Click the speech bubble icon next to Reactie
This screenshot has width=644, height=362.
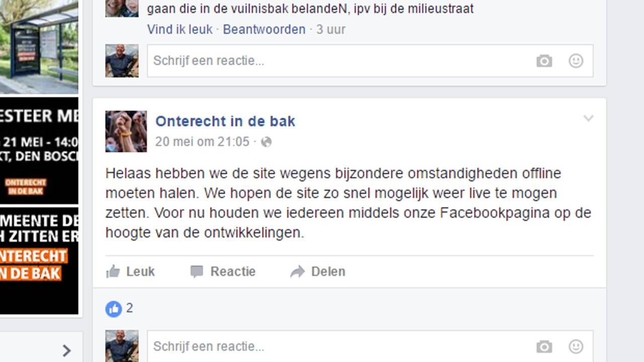[x=196, y=271]
